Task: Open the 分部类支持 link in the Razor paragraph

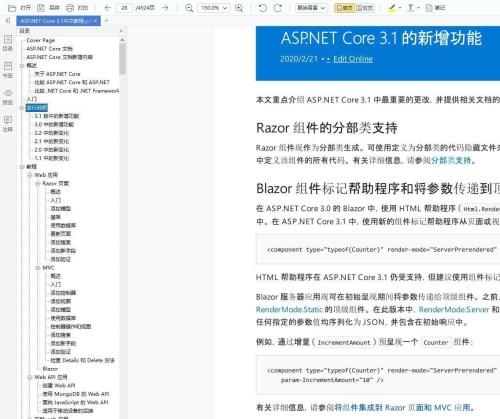Action: pyautogui.click(x=451, y=160)
